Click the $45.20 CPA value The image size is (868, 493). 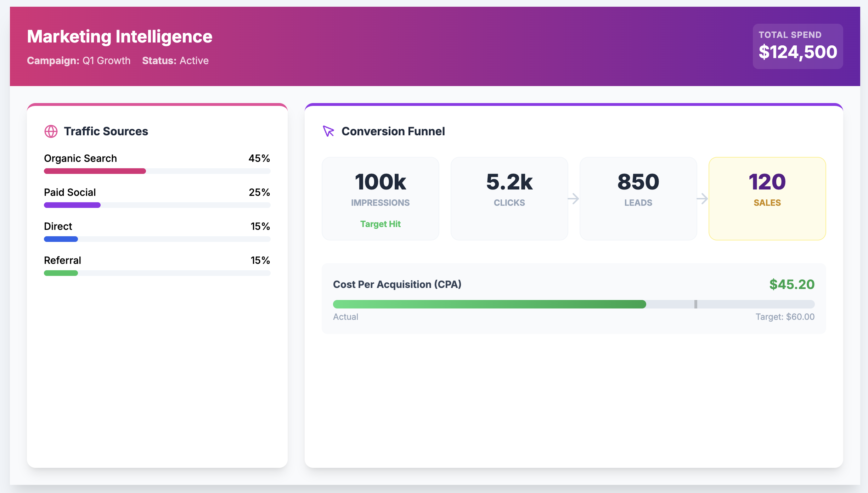point(791,284)
